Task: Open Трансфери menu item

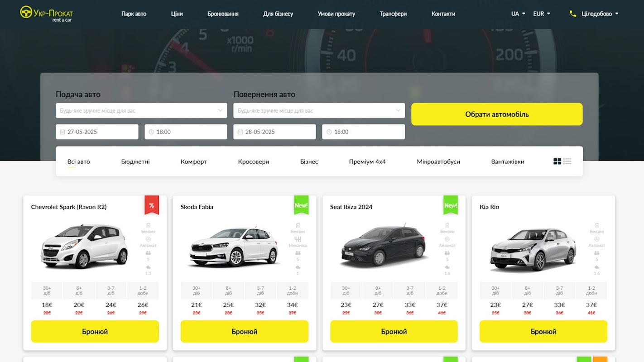Action: 393,14
